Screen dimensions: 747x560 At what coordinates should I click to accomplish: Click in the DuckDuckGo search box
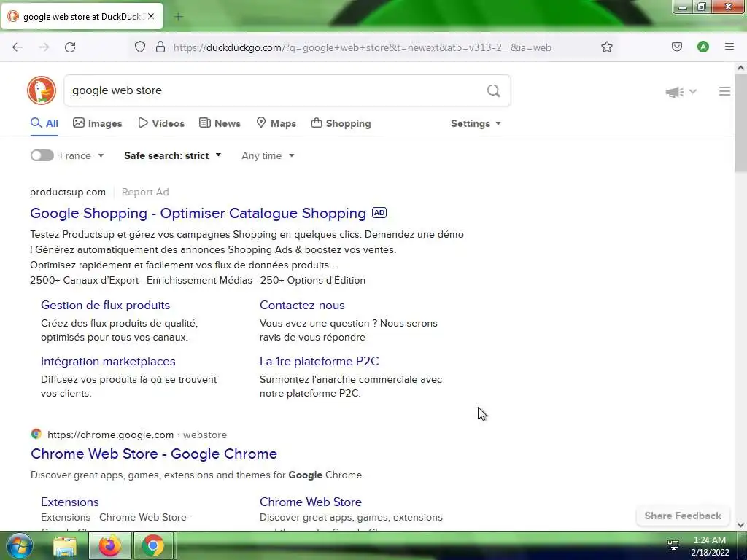[287, 90]
